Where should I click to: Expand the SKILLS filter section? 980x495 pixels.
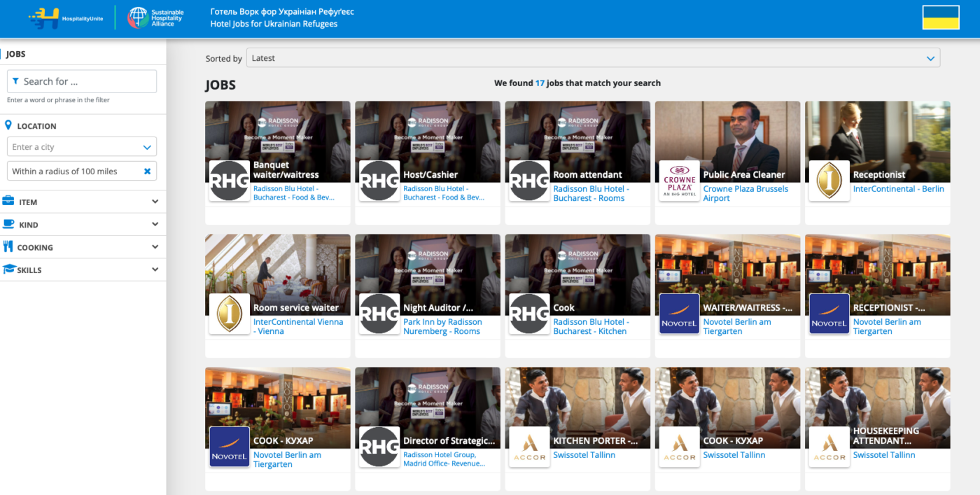tap(83, 270)
